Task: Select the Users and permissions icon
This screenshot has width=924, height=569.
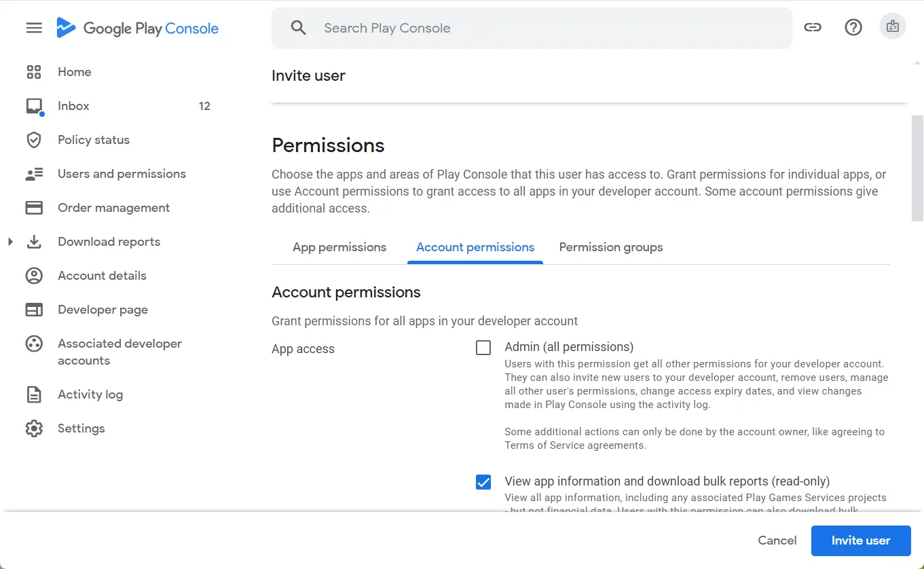Action: click(34, 174)
